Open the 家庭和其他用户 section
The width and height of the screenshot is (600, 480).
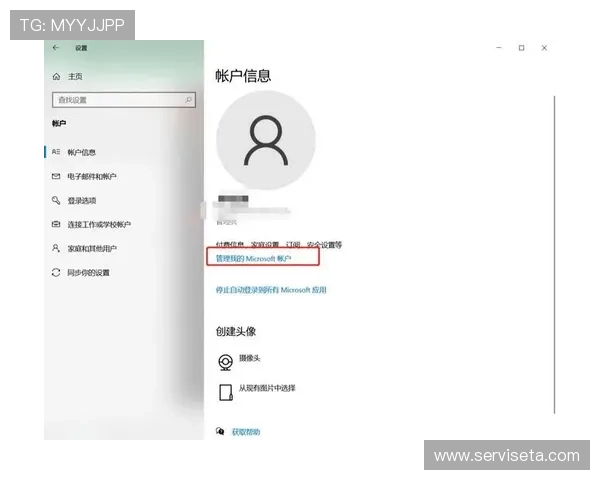tap(92, 248)
